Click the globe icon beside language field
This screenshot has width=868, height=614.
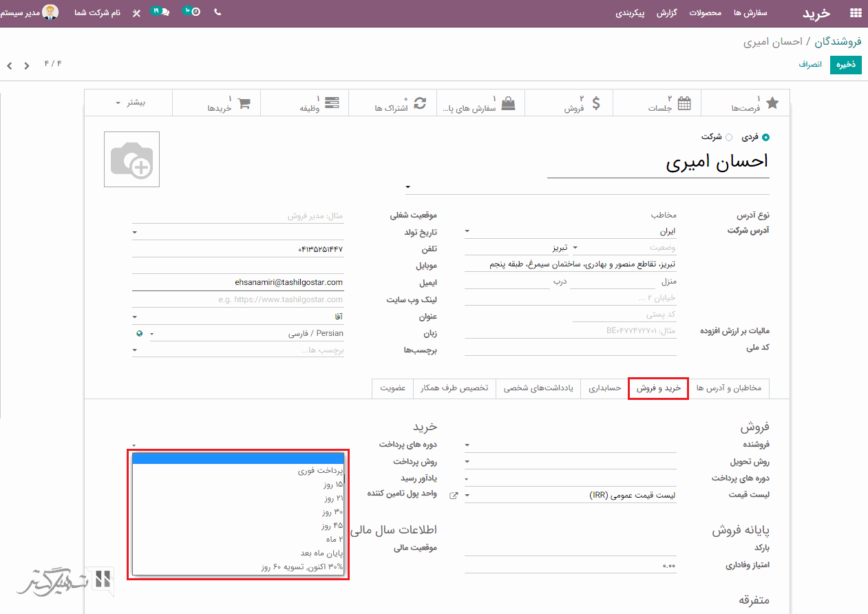[x=140, y=333]
